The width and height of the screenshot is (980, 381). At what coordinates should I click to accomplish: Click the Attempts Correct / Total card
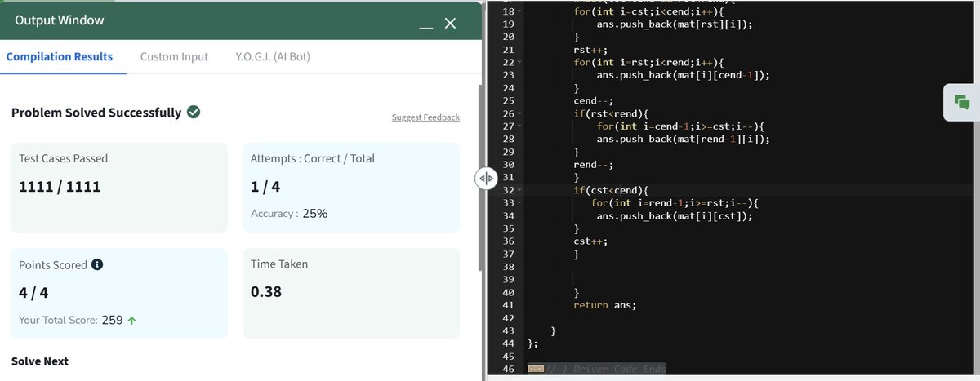351,188
